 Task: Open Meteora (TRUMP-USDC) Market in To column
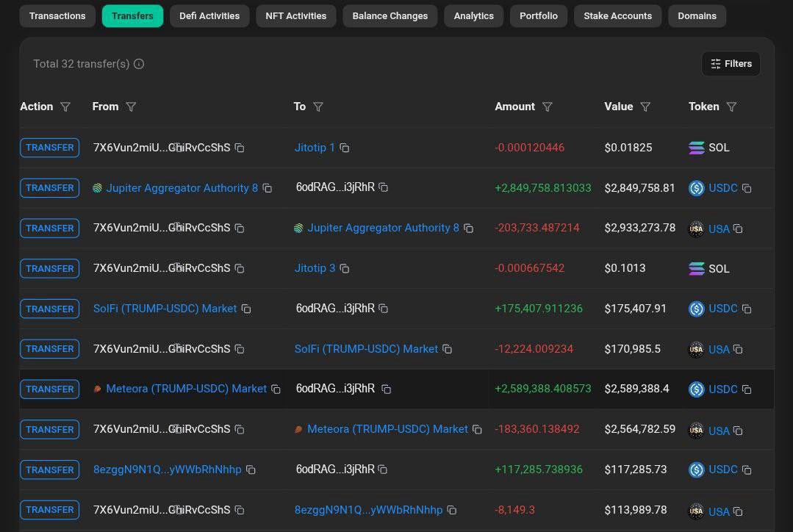click(x=387, y=429)
